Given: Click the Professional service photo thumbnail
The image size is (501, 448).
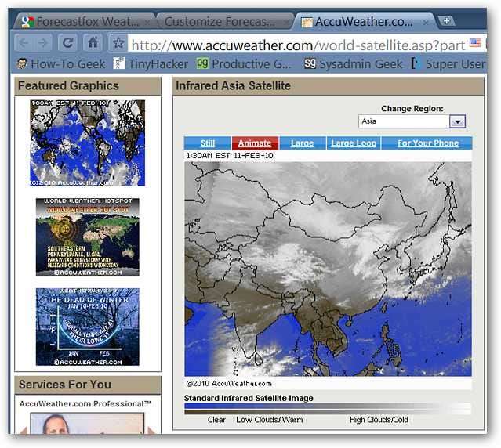Looking at the screenshot, I should coord(87,423).
